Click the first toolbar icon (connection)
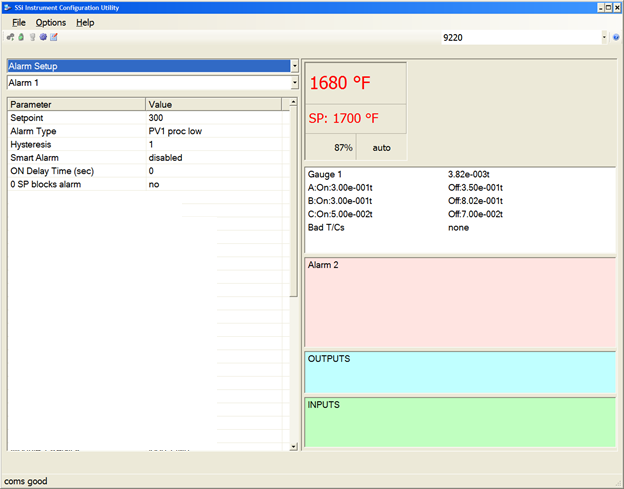 (10, 37)
